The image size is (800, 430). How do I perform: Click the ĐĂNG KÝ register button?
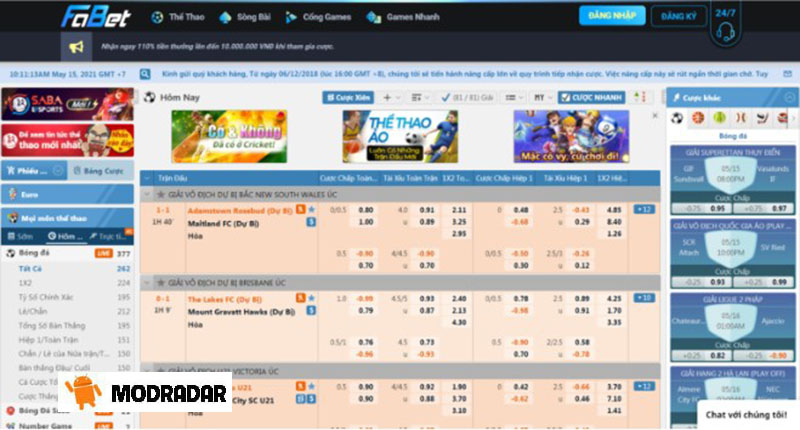click(678, 16)
